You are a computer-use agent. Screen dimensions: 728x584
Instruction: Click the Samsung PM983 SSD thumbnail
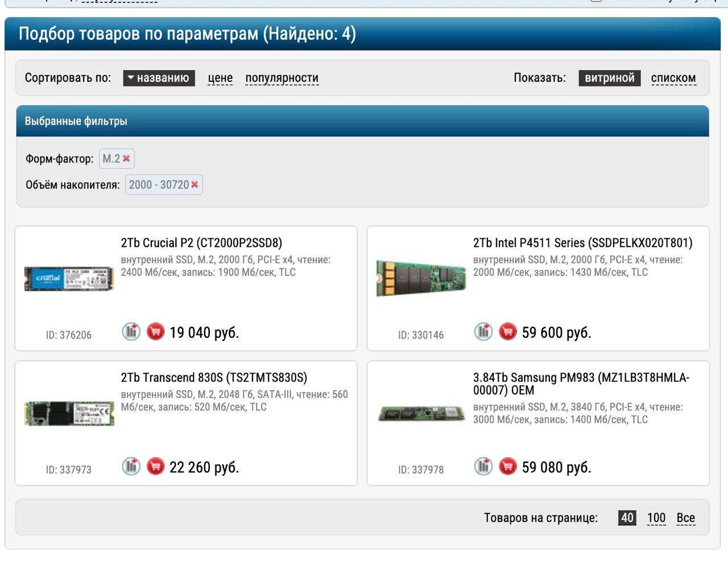click(x=421, y=413)
